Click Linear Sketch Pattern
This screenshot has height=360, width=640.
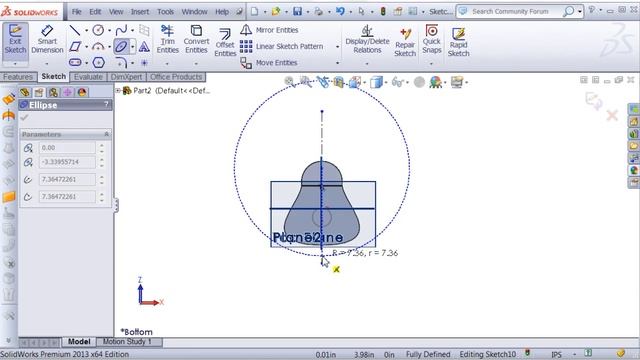coord(282,47)
